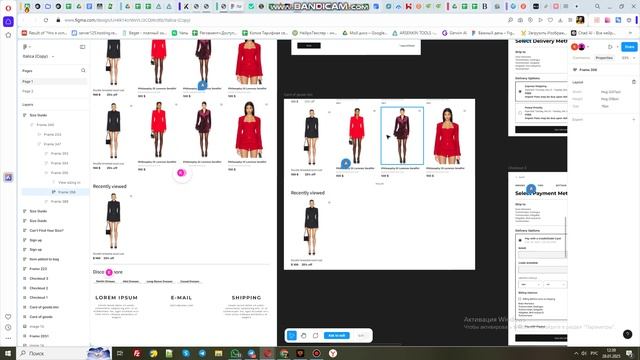Image resolution: width=640 pixels, height=360 pixels.
Task: Click the figma.com address bar
Action: (282, 20)
